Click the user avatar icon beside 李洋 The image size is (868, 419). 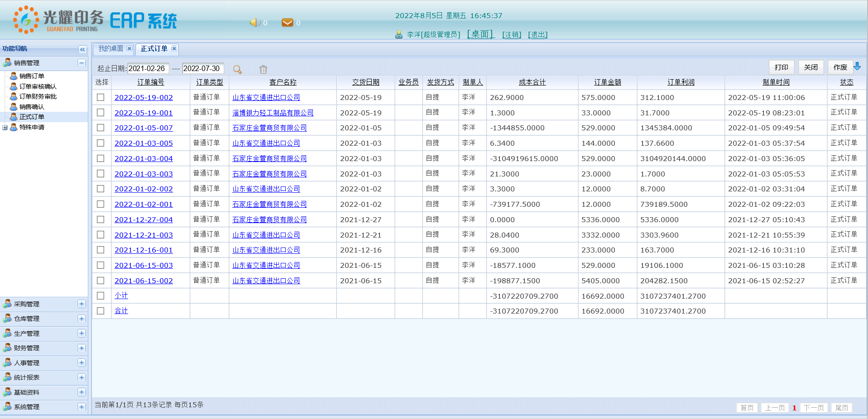pyautogui.click(x=399, y=34)
